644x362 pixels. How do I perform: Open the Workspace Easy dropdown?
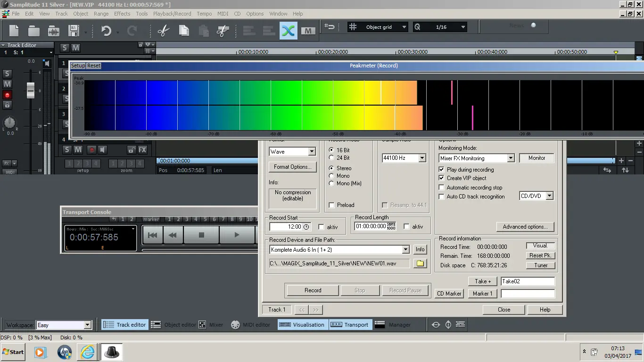87,325
